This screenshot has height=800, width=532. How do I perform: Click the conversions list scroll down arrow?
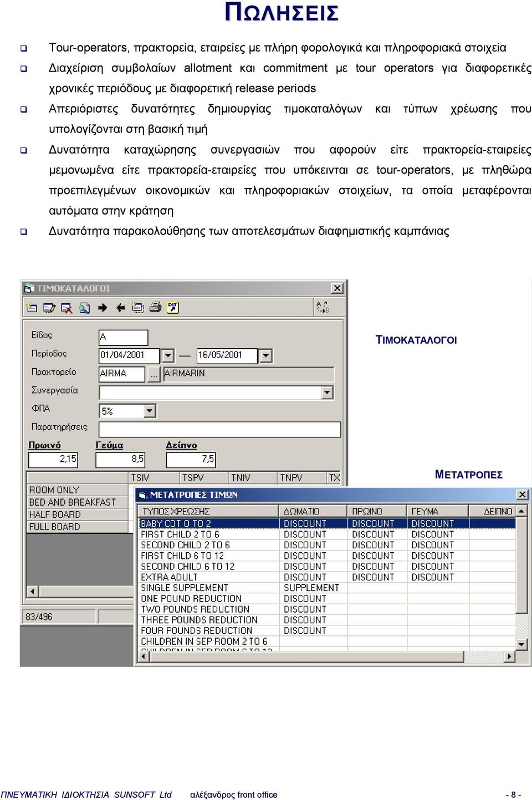[x=521, y=644]
